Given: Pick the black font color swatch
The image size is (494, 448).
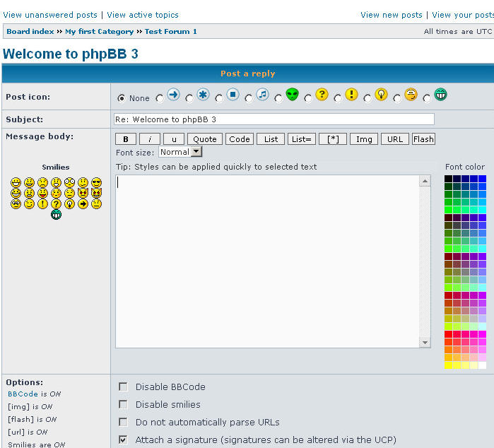Looking at the screenshot, I should click(x=448, y=179).
